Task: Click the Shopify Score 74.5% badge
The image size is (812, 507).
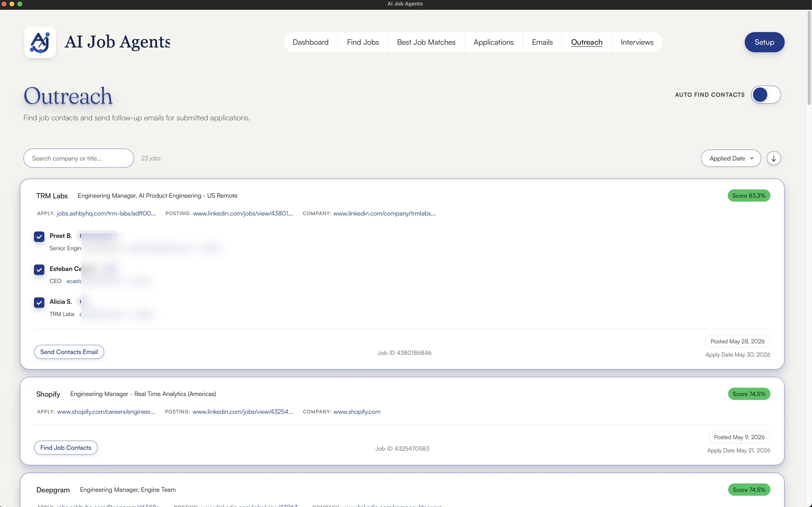Action: pyautogui.click(x=749, y=394)
